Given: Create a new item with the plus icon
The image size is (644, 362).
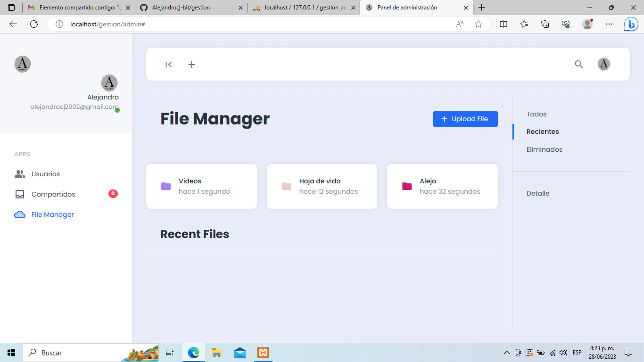Looking at the screenshot, I should click(x=191, y=65).
